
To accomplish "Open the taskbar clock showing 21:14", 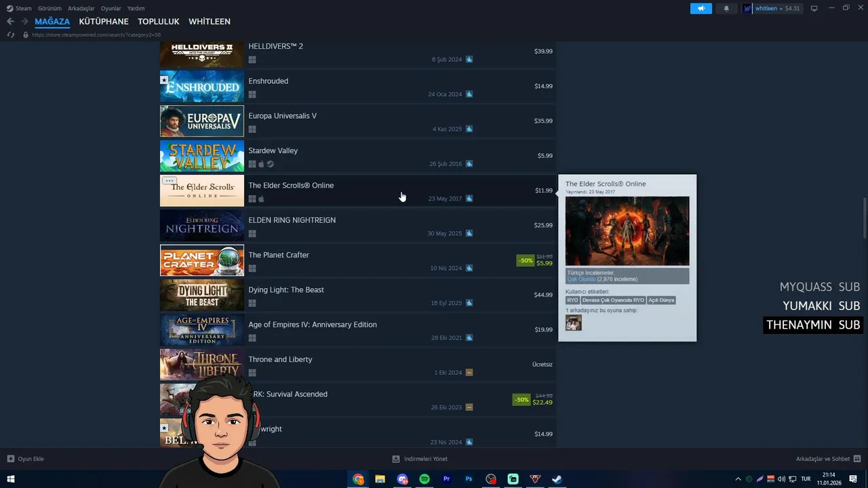I will pos(829,479).
